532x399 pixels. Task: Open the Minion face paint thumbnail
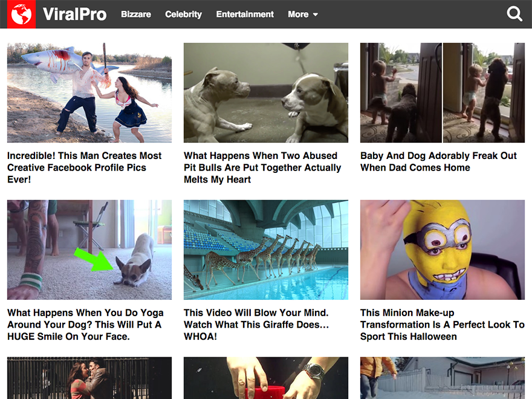[x=443, y=250]
